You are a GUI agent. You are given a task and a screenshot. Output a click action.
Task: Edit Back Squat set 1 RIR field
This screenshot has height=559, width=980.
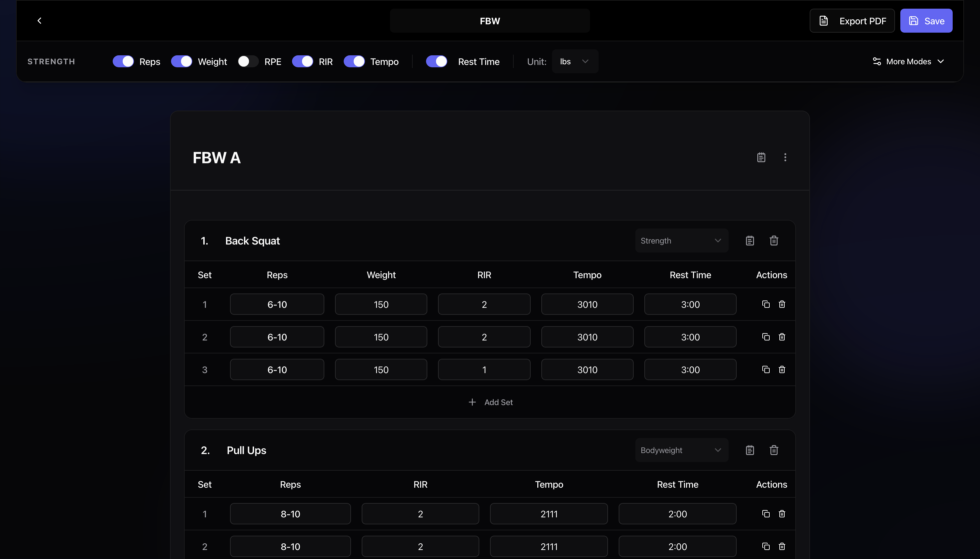click(484, 304)
